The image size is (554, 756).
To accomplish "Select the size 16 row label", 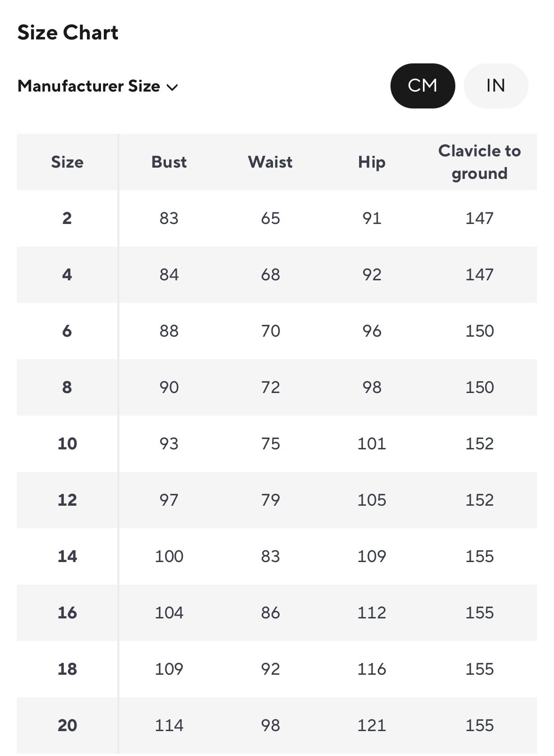I will click(67, 613).
